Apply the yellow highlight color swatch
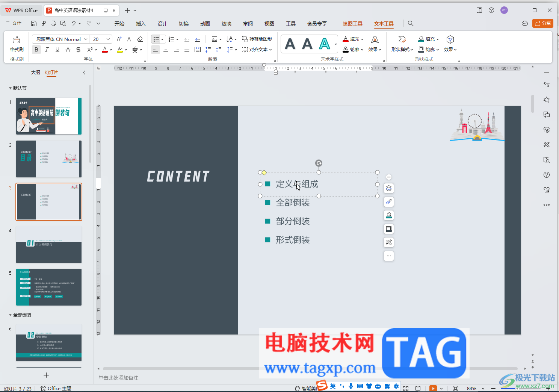Viewport: 559px width, 392px height. pos(120,50)
